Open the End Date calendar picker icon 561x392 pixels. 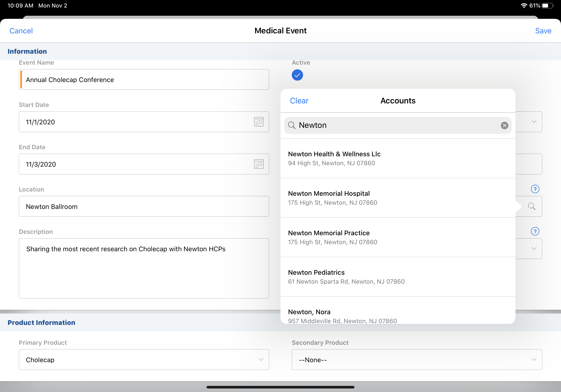pos(258,164)
